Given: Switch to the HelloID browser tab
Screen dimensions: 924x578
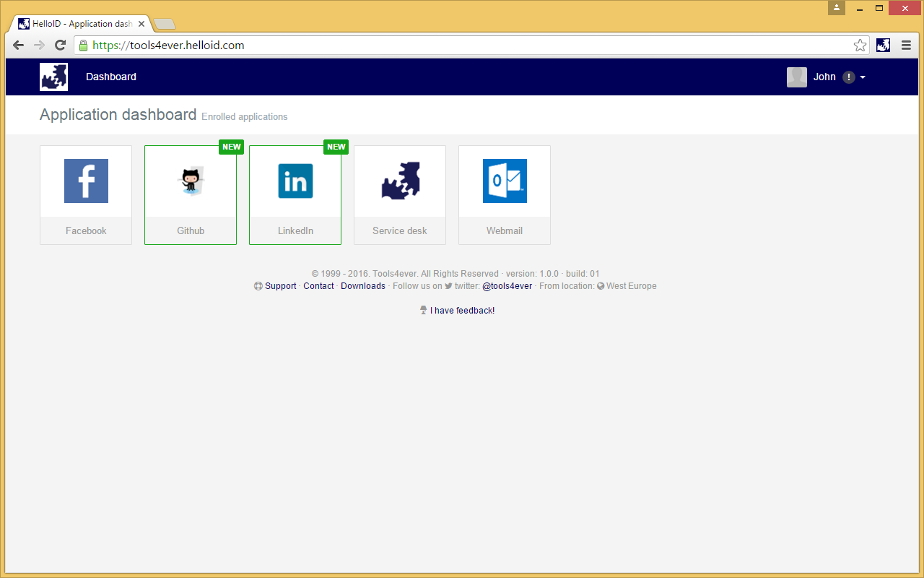Looking at the screenshot, I should pyautogui.click(x=79, y=23).
